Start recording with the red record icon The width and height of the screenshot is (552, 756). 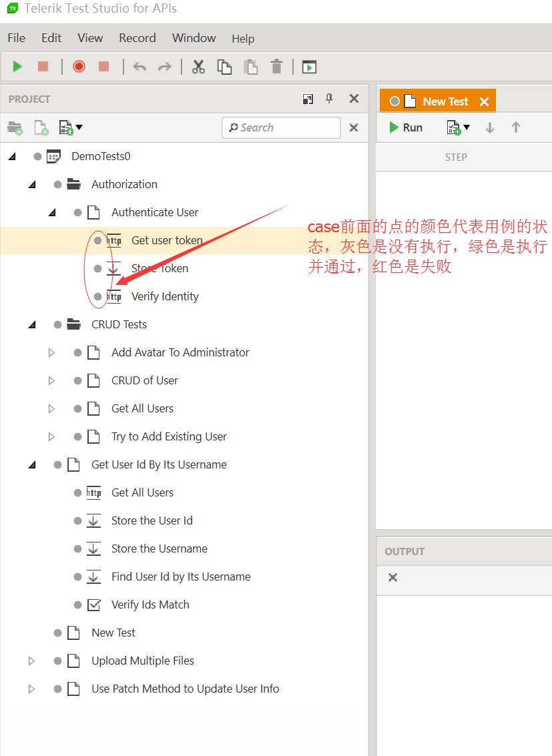[79, 67]
